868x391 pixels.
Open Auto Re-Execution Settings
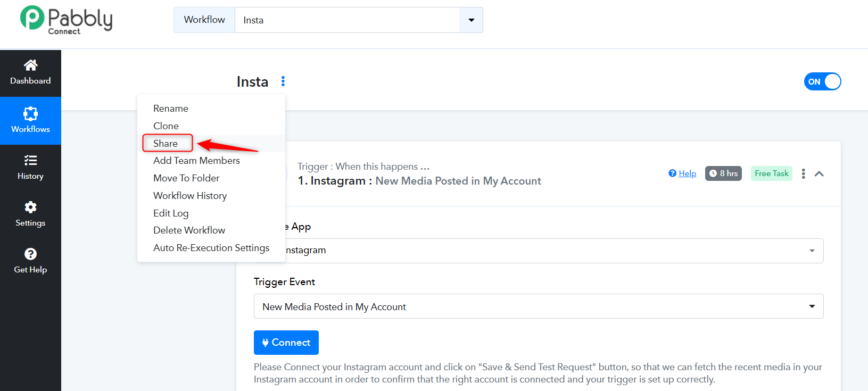coord(211,248)
